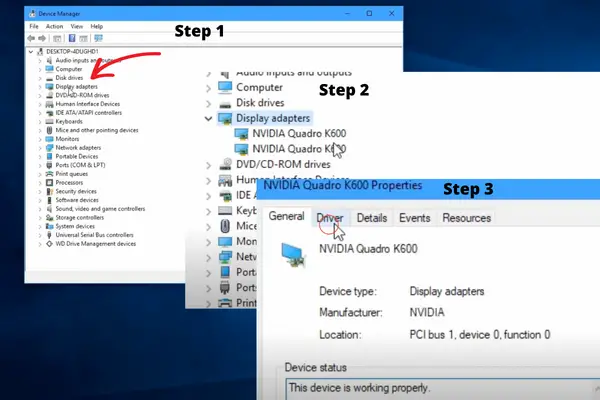Expand System devices node
This screenshot has height=400, width=600.
40,227
